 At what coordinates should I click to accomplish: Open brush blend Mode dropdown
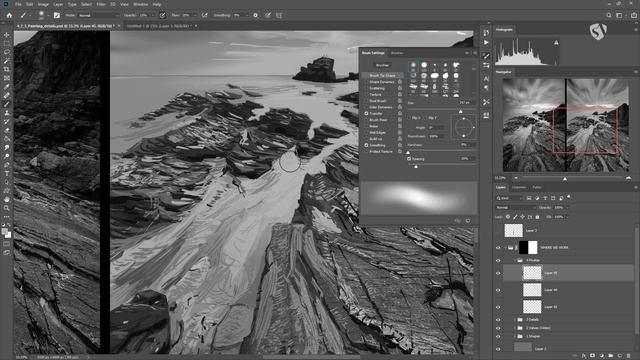(x=98, y=15)
